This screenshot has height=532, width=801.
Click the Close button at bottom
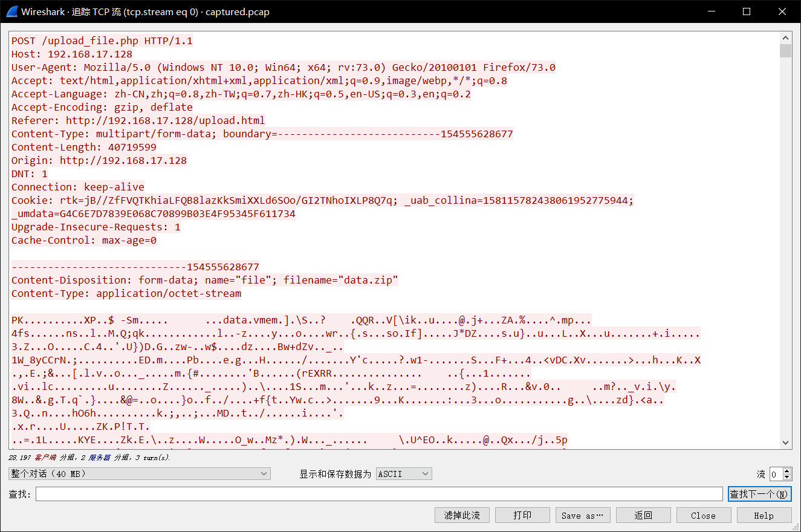pos(704,515)
